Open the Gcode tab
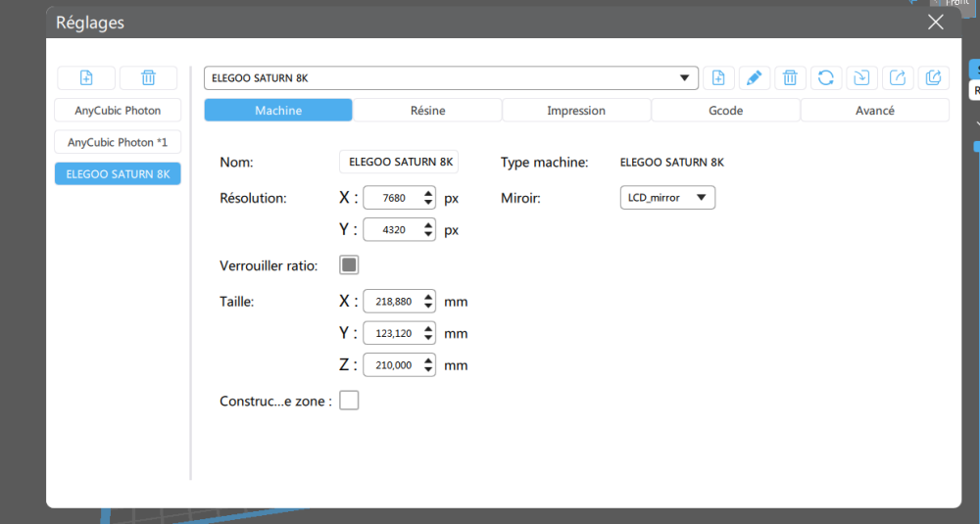 725,110
